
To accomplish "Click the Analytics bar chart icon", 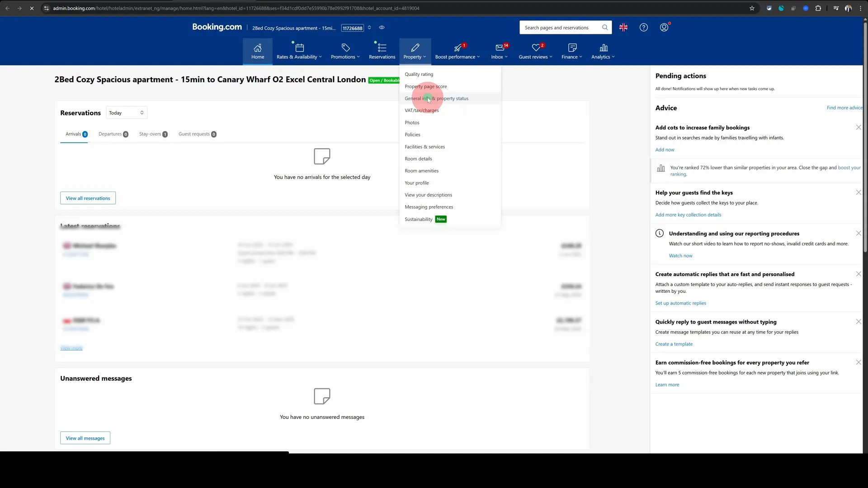I will coord(604,48).
